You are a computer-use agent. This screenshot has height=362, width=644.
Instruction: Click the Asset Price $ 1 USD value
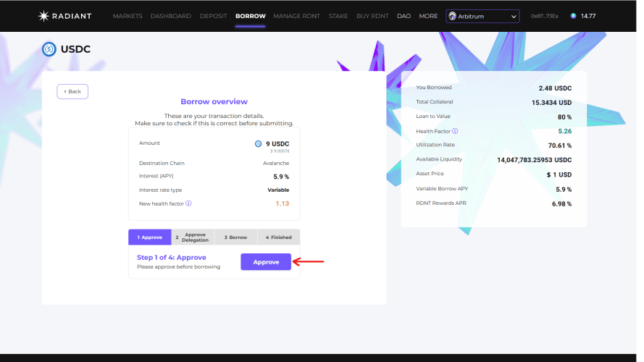coord(559,174)
